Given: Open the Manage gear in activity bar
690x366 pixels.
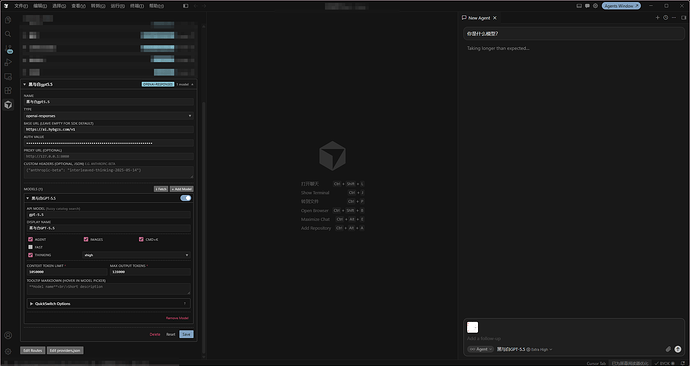Looking at the screenshot, I should click(8, 351).
